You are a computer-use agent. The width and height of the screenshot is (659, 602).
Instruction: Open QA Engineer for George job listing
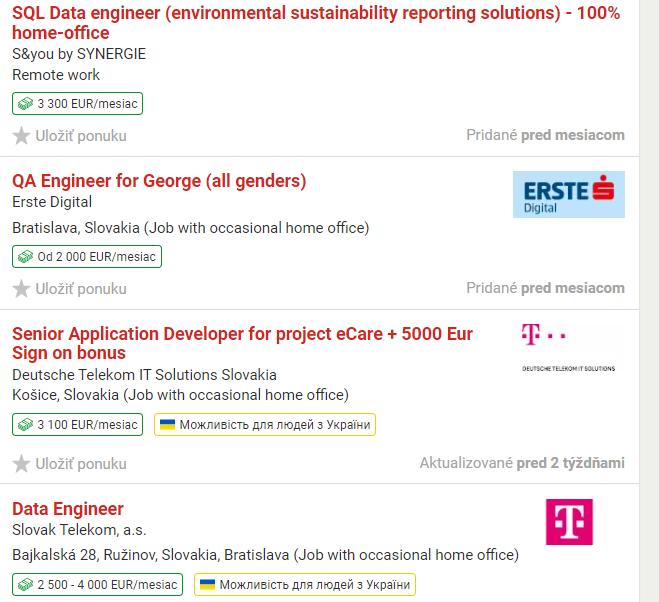click(x=159, y=181)
